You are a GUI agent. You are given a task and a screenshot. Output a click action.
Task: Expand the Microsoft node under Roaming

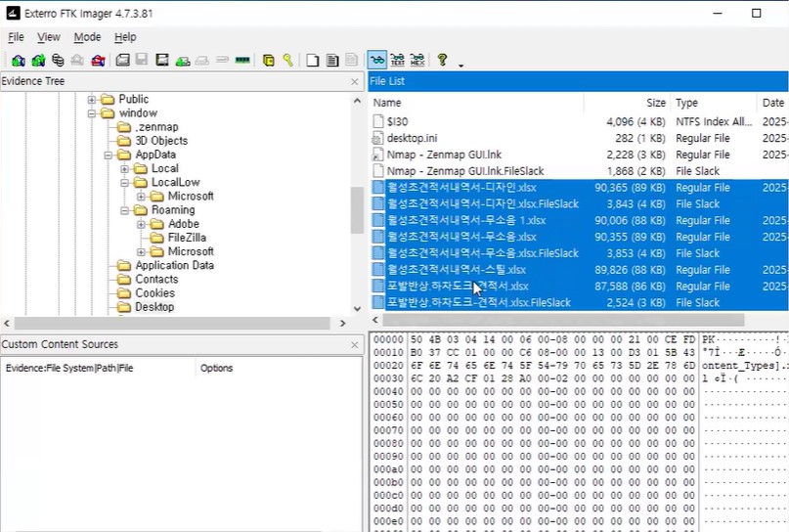click(142, 251)
